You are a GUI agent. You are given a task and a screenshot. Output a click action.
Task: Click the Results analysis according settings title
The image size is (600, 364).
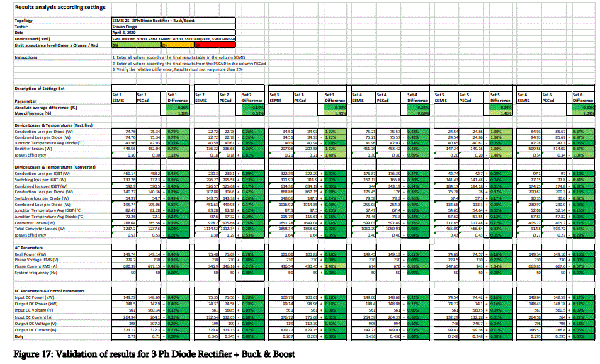[x=60, y=7]
